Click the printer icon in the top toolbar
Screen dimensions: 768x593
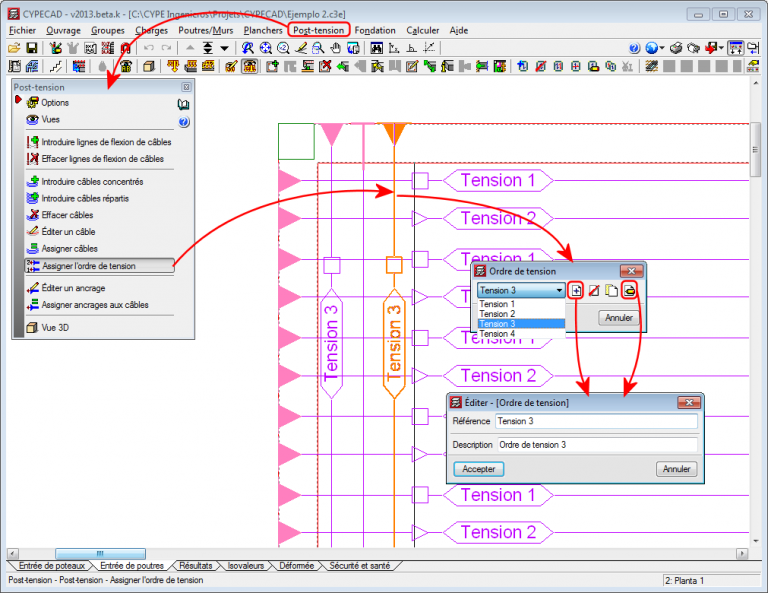pos(676,48)
